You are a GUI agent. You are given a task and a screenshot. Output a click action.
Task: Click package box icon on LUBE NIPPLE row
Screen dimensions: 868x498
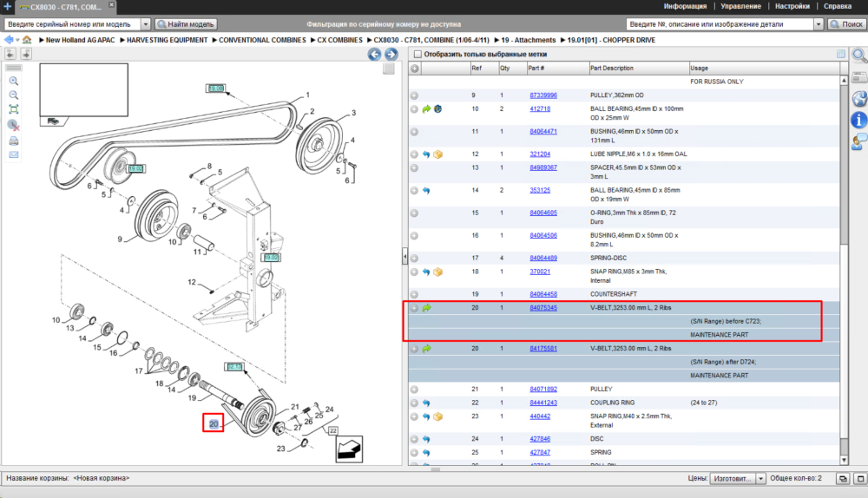[437, 154]
